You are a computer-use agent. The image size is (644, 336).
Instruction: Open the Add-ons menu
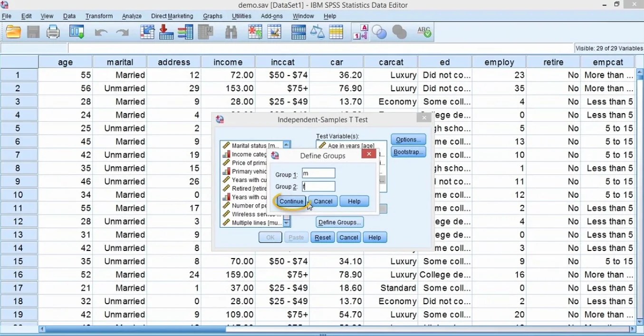pos(272,16)
